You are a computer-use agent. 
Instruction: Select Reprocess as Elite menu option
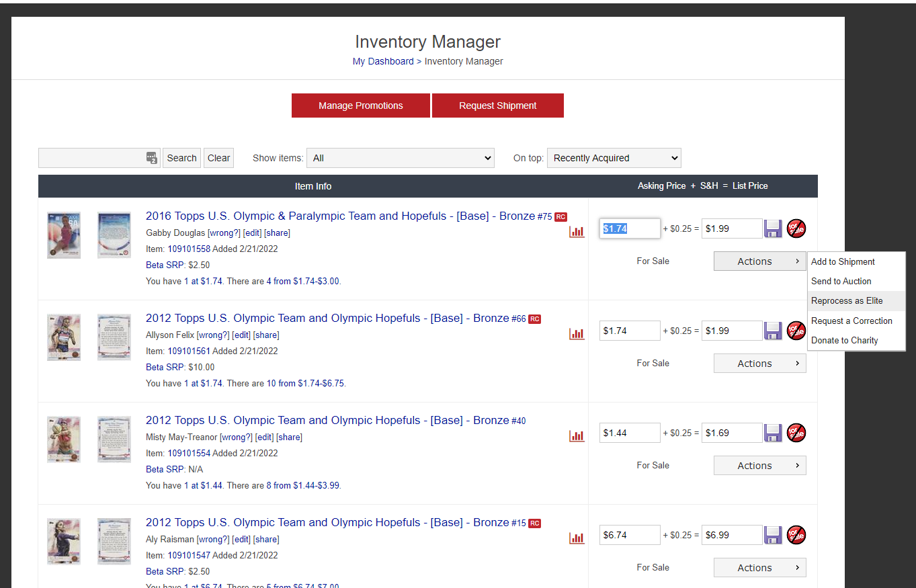pyautogui.click(x=847, y=301)
